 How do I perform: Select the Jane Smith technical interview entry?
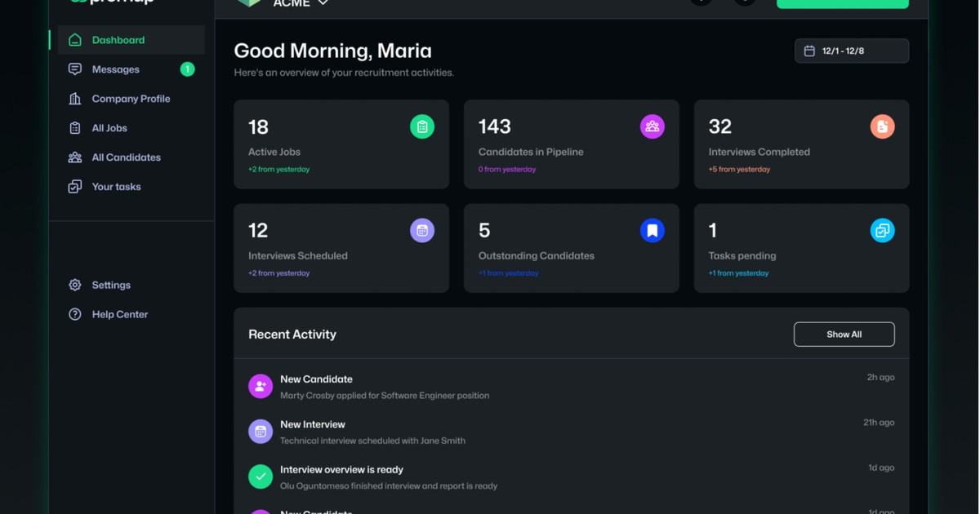click(572, 432)
